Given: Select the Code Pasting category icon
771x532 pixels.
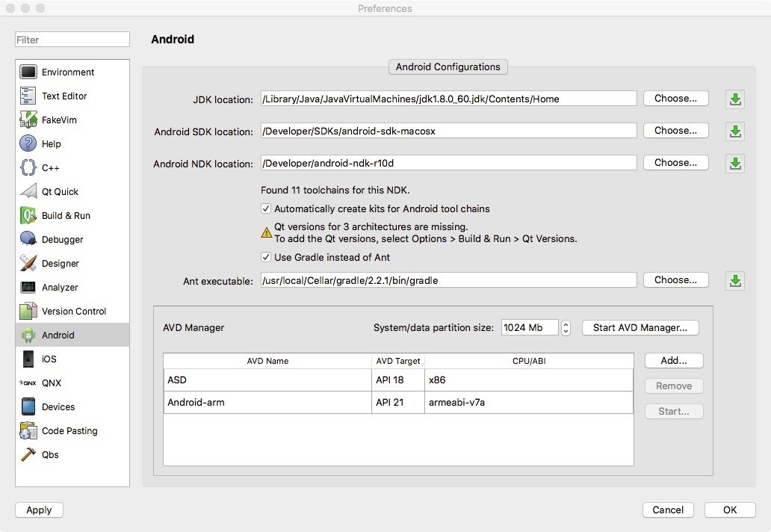Looking at the screenshot, I should pos(28,430).
